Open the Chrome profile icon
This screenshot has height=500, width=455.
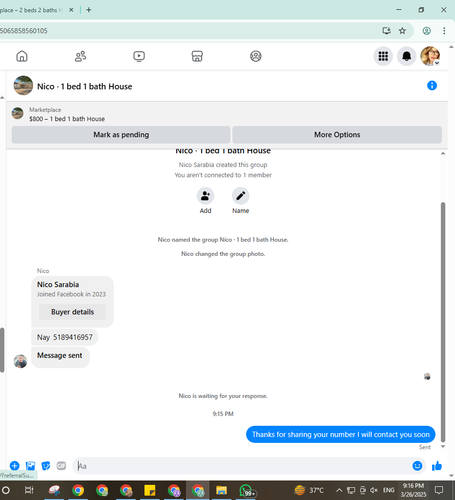pos(426,31)
